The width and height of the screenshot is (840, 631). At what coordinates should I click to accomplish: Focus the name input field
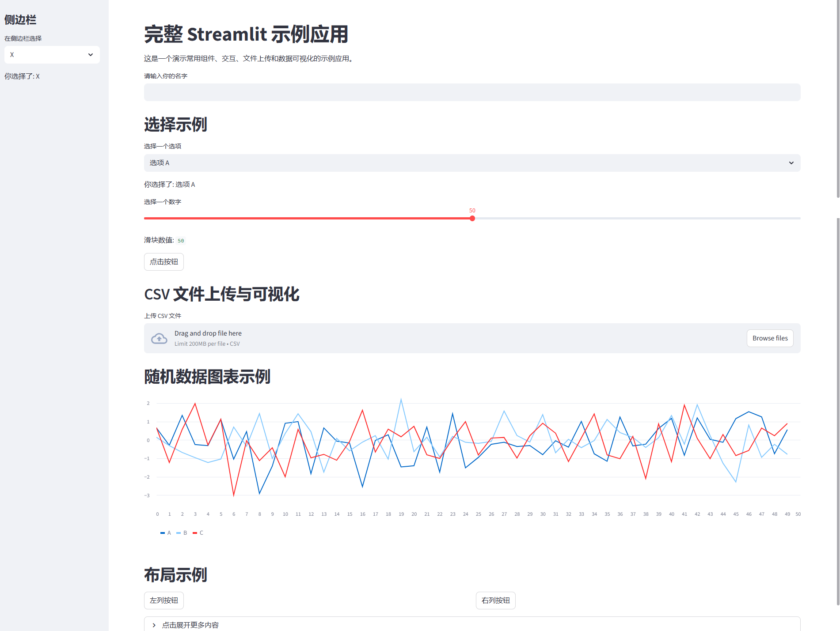click(472, 92)
